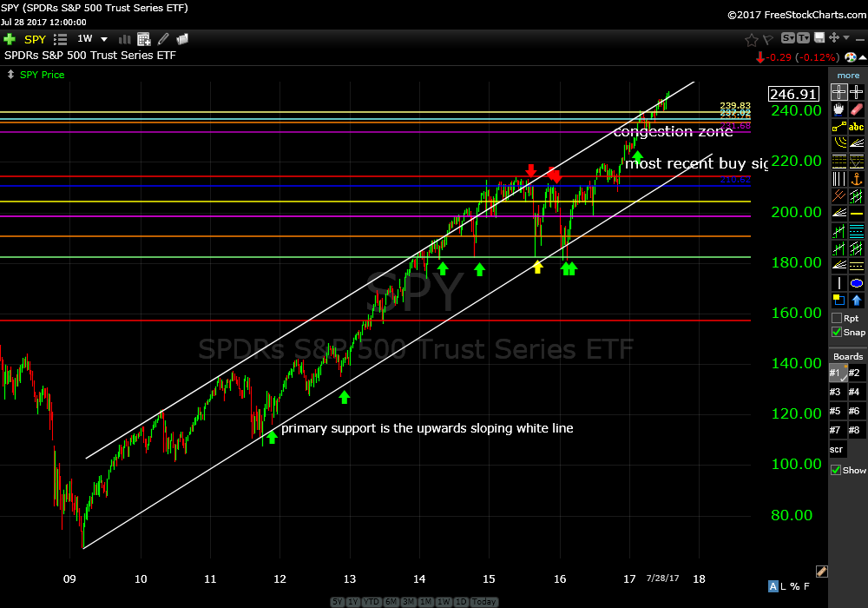
Task: Pick the blue ellipse shape tool
Action: click(857, 283)
